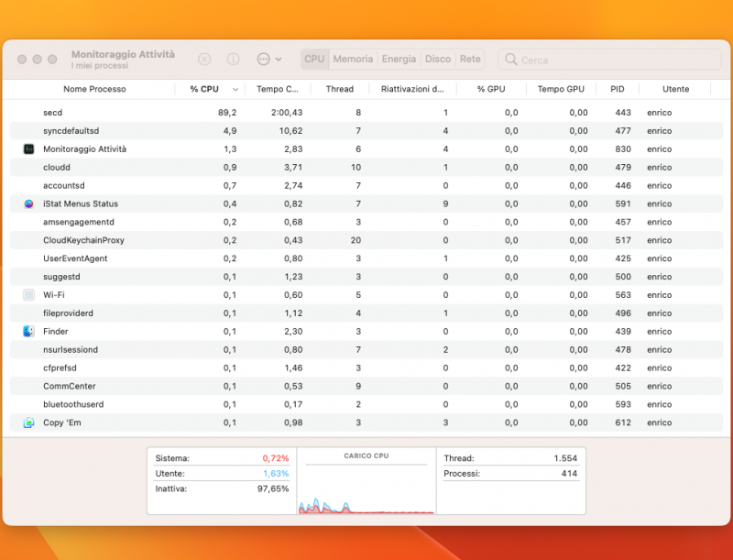
Task: Open the Disco view
Action: (x=438, y=59)
